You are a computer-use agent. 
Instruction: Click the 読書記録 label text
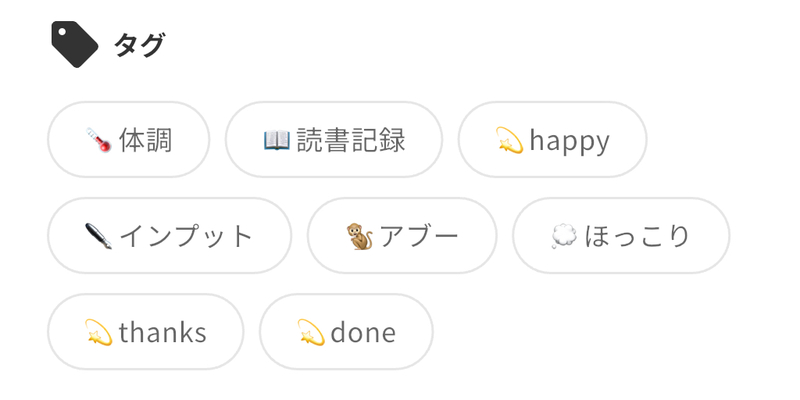tap(351, 140)
